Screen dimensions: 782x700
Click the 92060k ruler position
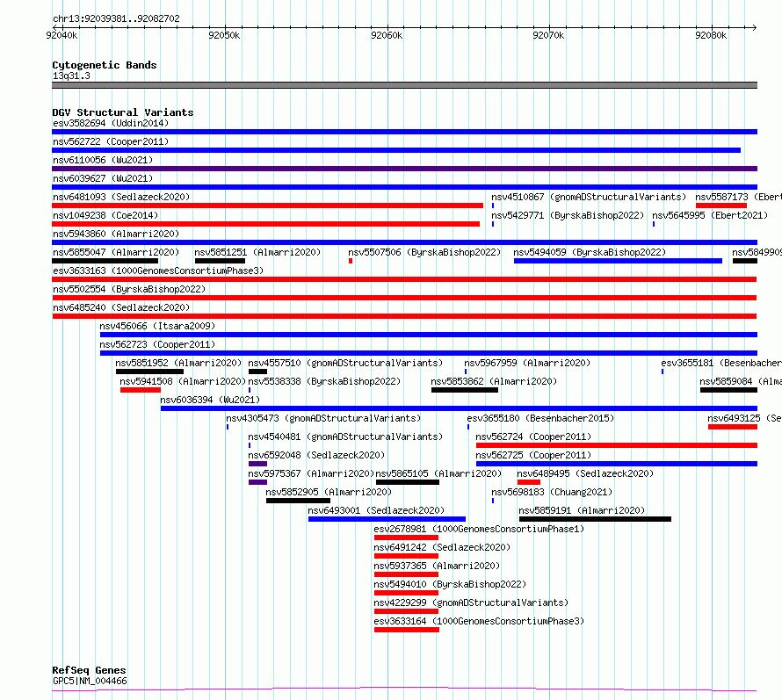tap(387, 35)
